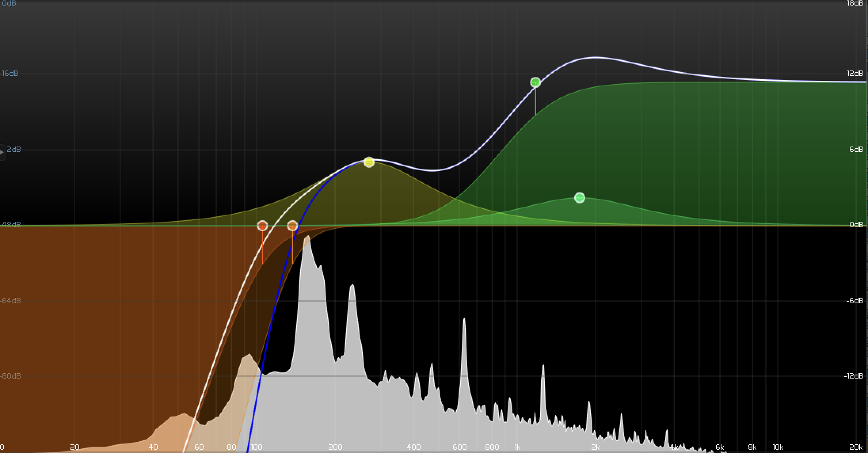Click the -6dB label on right scale
This screenshot has height=453, width=868.
tap(855, 301)
